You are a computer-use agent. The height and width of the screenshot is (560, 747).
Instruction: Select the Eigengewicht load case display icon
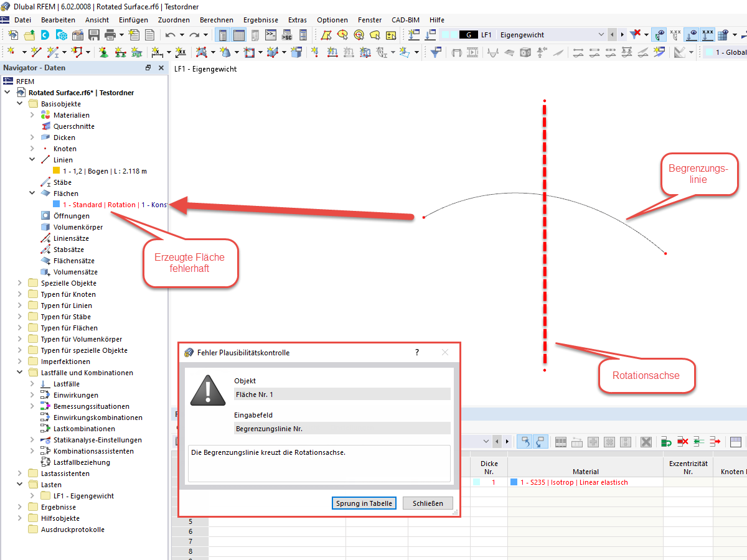[468, 34]
